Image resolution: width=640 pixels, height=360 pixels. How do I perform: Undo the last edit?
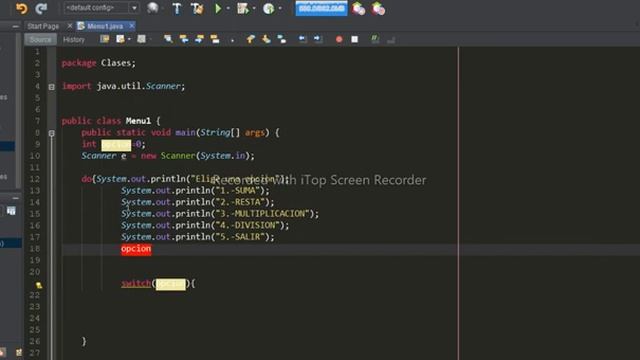click(x=21, y=8)
